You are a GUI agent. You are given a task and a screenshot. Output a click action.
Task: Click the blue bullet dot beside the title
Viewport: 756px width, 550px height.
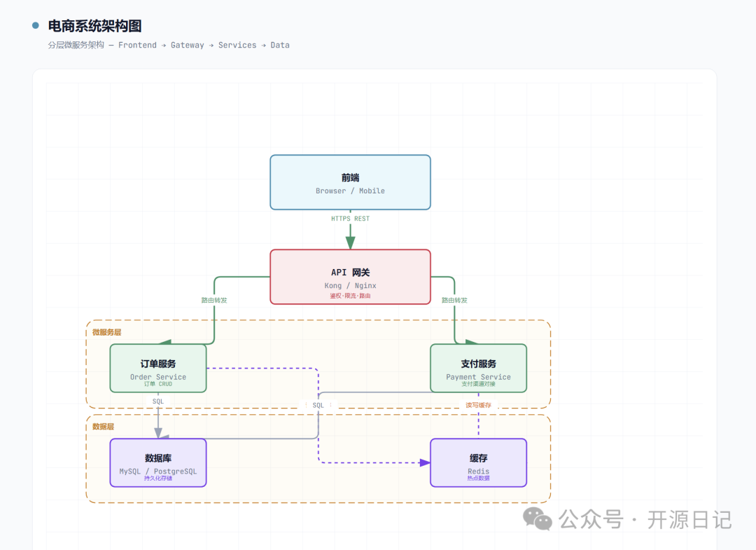(35, 25)
